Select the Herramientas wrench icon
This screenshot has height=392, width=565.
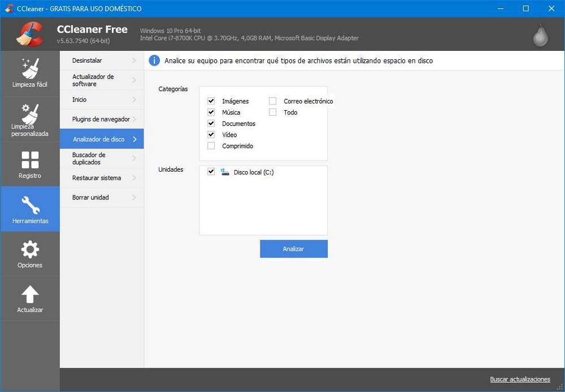tap(31, 205)
